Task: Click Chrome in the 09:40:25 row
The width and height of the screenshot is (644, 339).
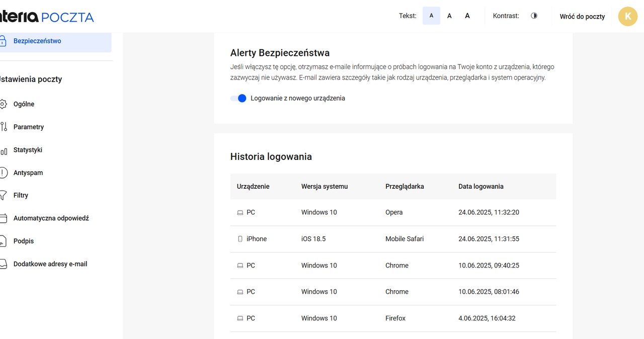Action: pyautogui.click(x=397, y=265)
